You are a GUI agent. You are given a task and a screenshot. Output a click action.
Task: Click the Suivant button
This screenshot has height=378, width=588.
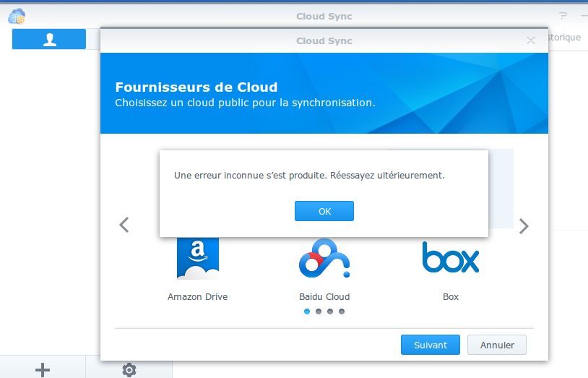tap(430, 345)
